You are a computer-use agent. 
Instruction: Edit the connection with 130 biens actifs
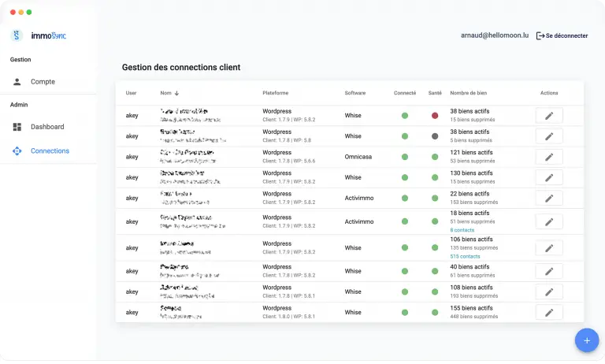(549, 177)
